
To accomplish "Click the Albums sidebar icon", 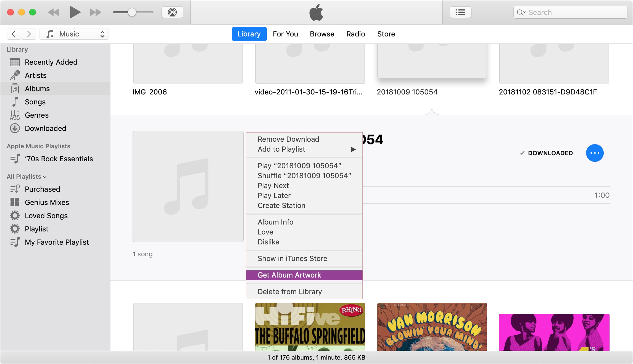I will point(15,88).
